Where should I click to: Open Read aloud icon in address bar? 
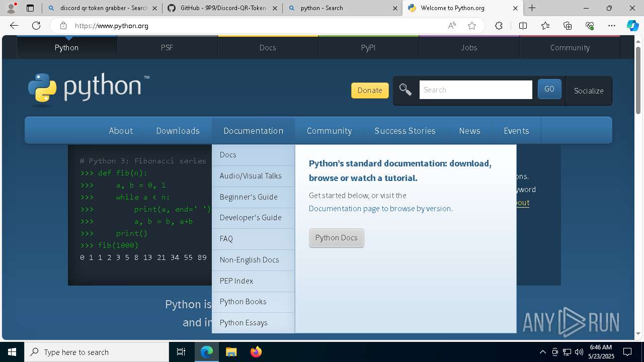(452, 26)
